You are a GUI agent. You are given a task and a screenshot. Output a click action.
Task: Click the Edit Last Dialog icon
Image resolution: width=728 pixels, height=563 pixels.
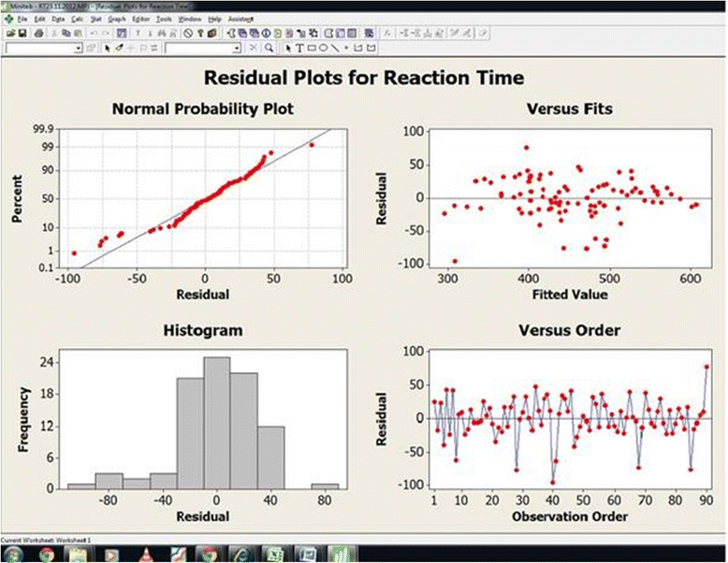tap(122, 33)
